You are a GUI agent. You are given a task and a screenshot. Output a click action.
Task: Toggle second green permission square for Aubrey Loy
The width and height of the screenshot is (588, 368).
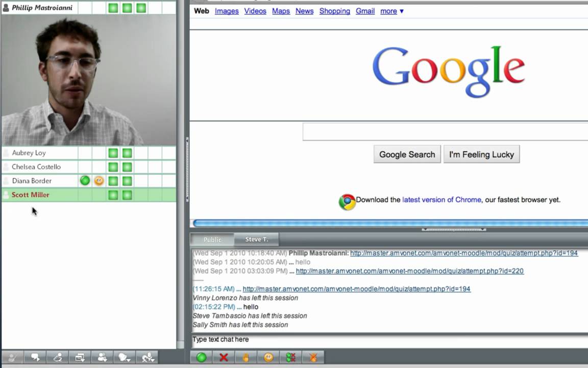pos(127,153)
